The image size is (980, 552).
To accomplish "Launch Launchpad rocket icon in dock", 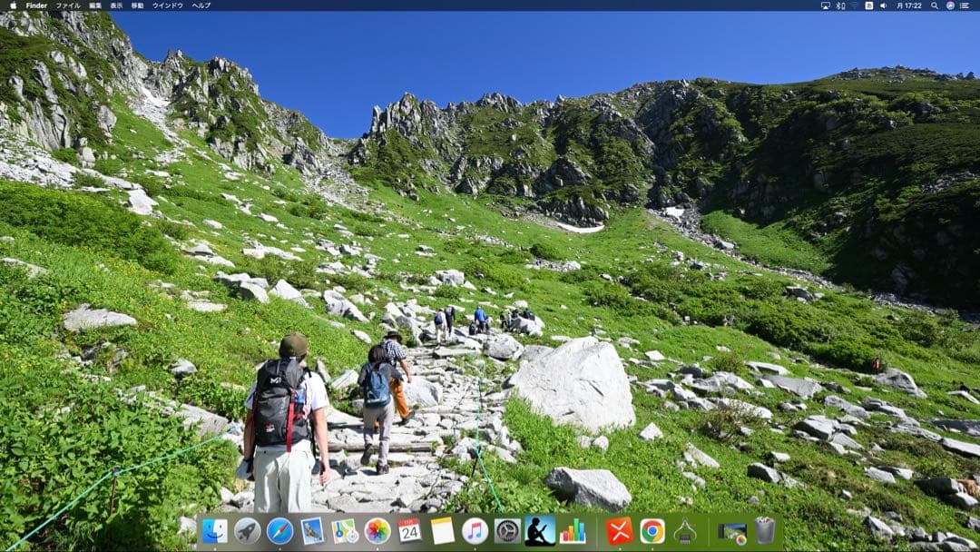I will click(247, 531).
